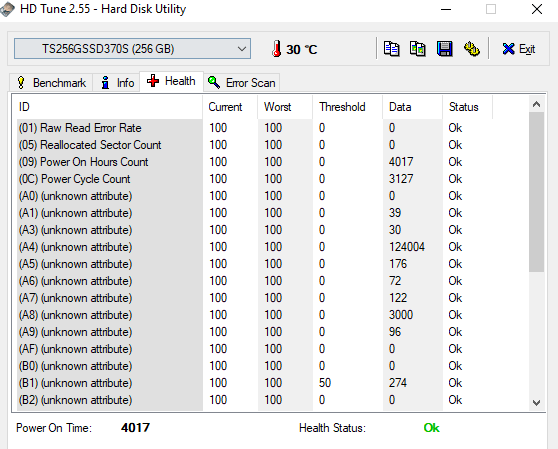Screen dimensions: 558x449
Task: Switch to the Info tab
Action: pos(117,83)
